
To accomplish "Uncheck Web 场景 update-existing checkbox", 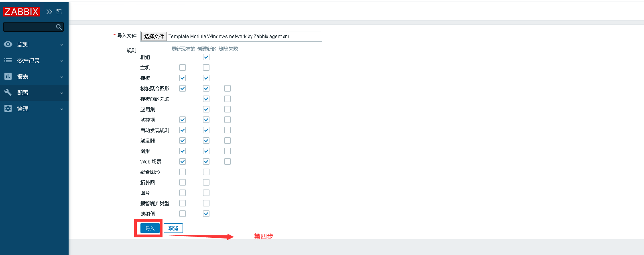I will (x=183, y=161).
